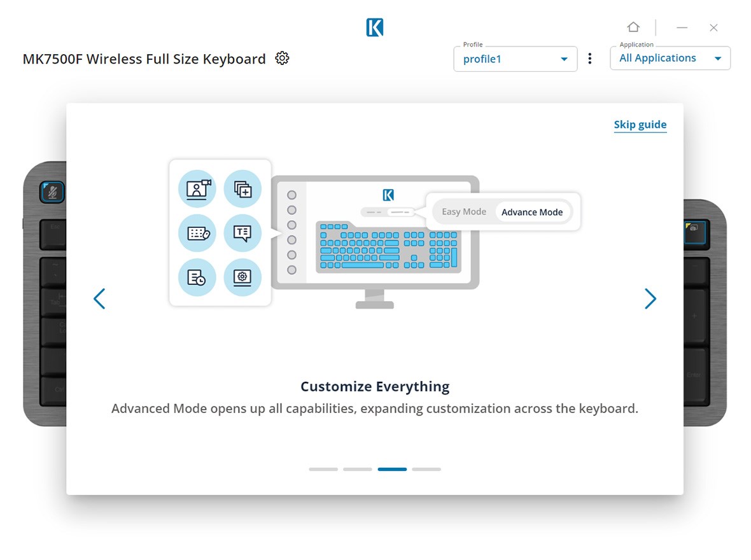
Task: Select Advance Mode in the illustration
Action: click(x=532, y=212)
